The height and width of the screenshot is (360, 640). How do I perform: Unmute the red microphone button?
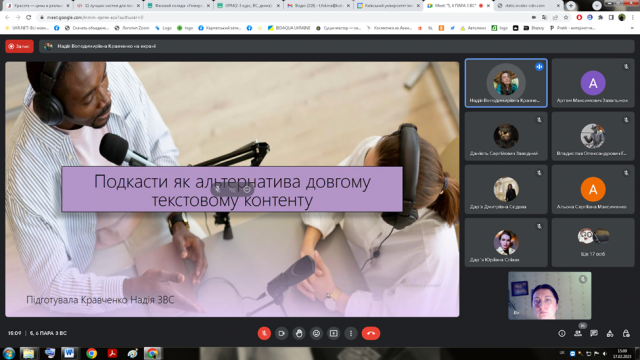click(x=264, y=333)
